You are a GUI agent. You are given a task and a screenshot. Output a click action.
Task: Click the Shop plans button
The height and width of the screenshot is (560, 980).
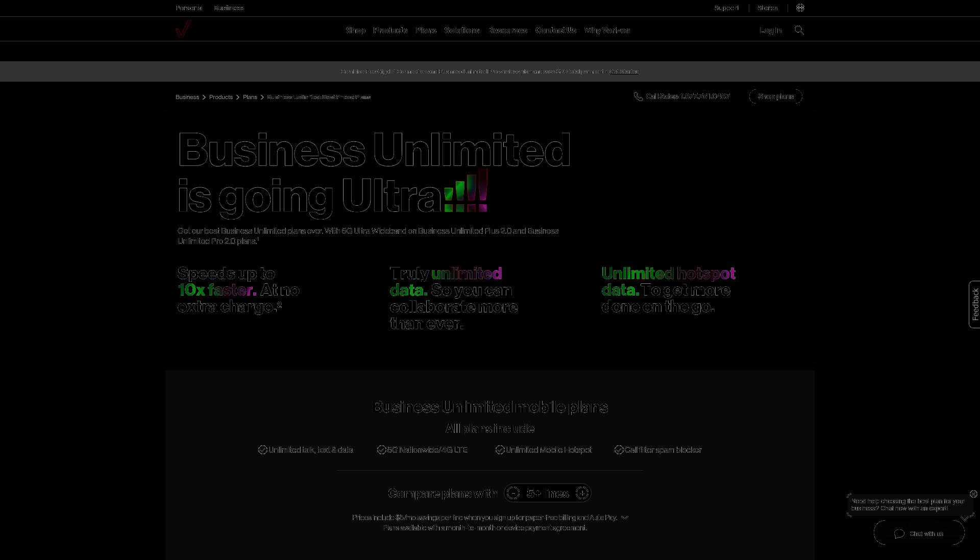click(x=776, y=96)
